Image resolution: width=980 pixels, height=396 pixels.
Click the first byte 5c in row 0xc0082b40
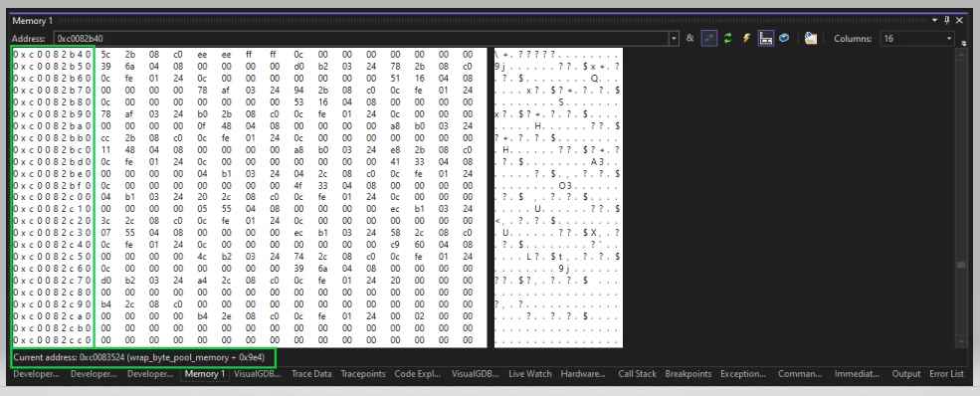[105, 55]
